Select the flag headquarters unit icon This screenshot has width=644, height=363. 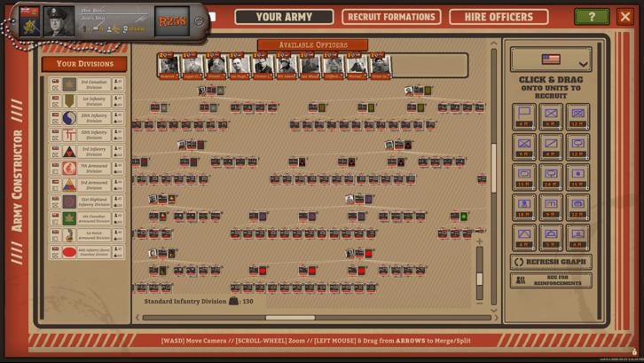523,116
